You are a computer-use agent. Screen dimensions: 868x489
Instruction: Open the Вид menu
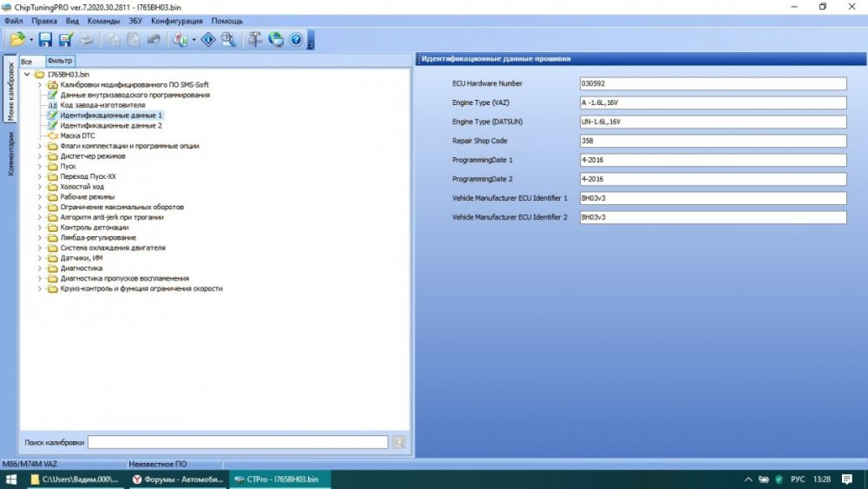[x=73, y=21]
